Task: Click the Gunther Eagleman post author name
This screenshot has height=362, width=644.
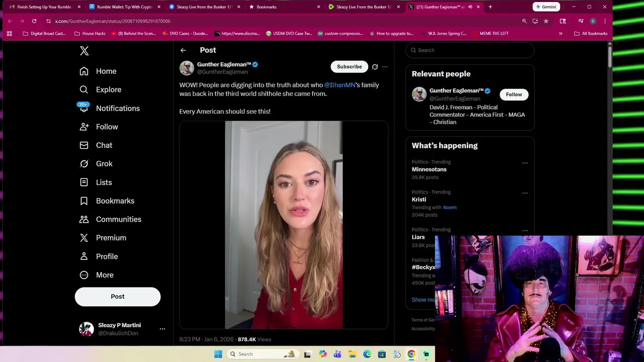Action: (x=224, y=64)
